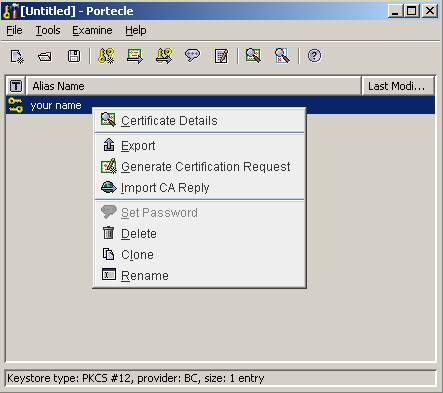Screen dimensions: 443x393
Task: Open the File menu
Action: (x=14, y=30)
